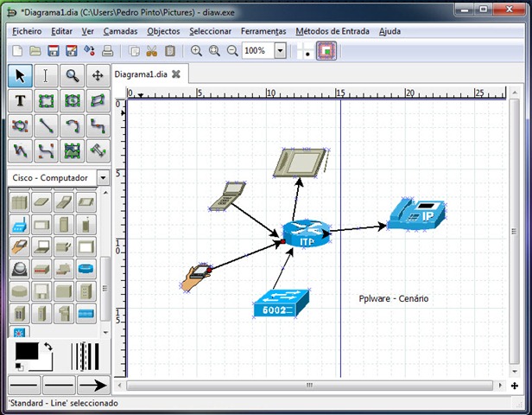The height and width of the screenshot is (415, 532).
Task: Toggle object snapping button
Action: (326, 51)
